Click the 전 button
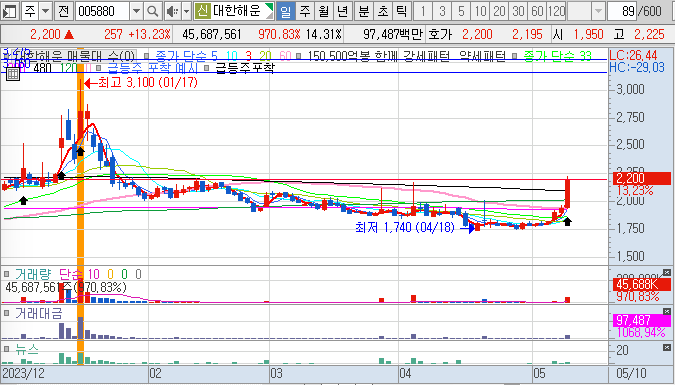 [64, 11]
